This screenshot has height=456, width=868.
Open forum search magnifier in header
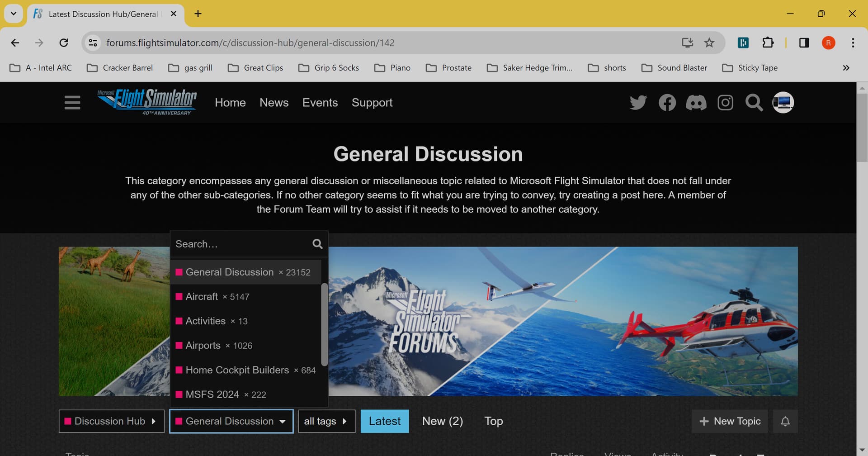click(x=754, y=103)
